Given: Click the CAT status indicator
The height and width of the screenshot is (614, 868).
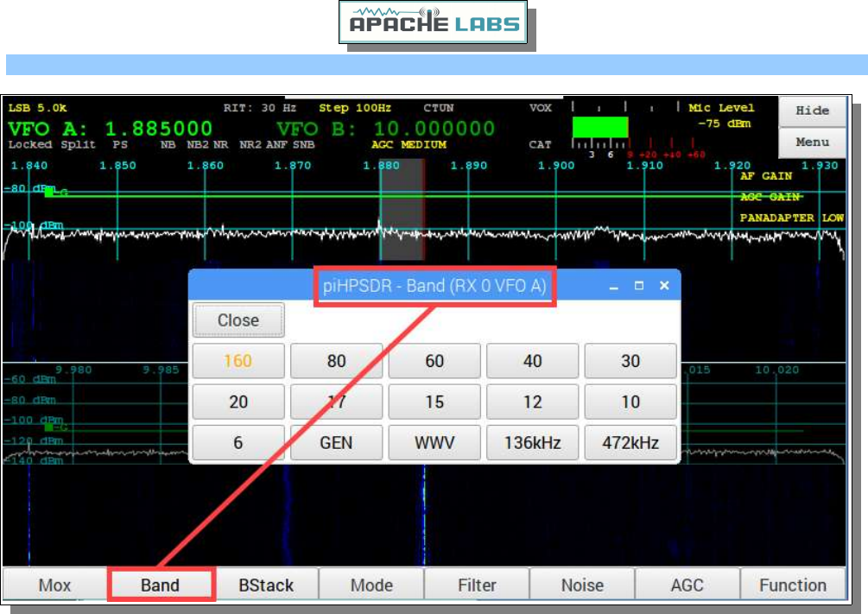Looking at the screenshot, I should [540, 144].
